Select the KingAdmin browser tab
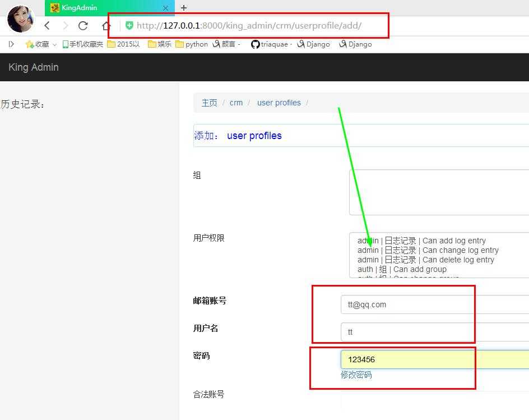Viewport: 529px width, 420px height. [110, 8]
